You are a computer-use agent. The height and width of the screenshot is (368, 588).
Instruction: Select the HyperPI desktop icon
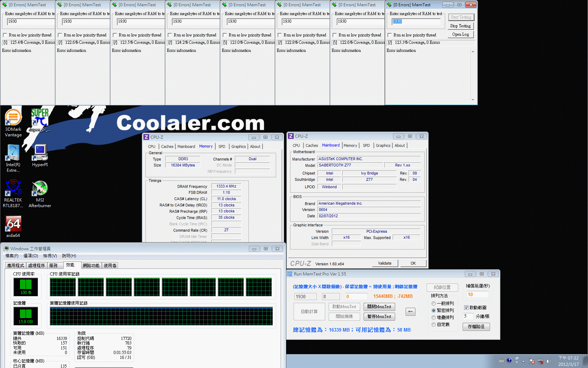40,156
